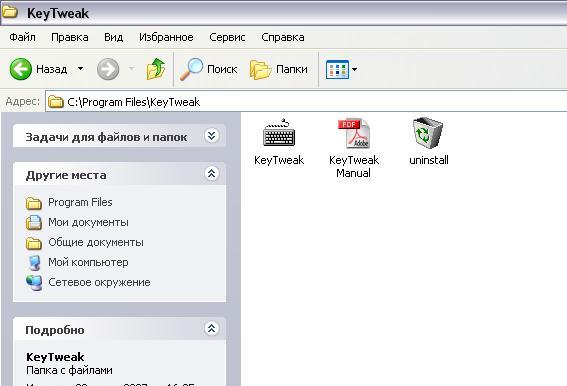Click the Мой компьютер icon

click(x=34, y=263)
